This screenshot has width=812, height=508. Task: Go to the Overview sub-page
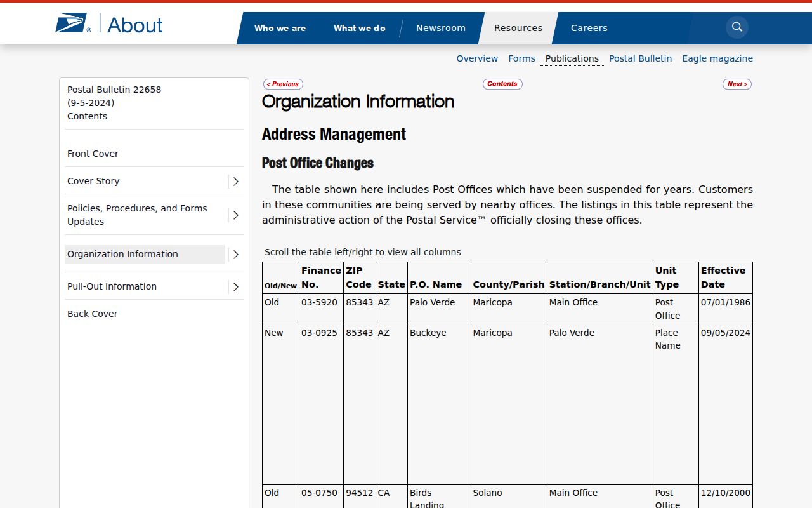[x=477, y=58]
